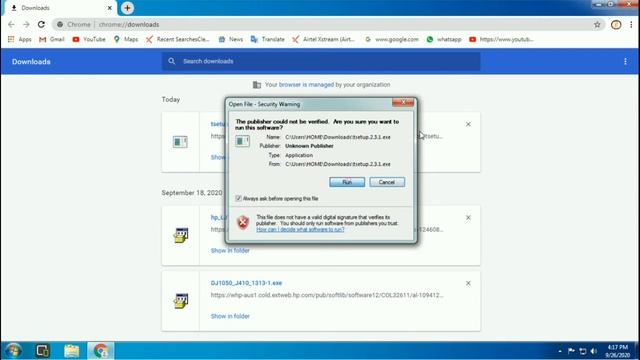
Task: Click the 'Unknown Publisher' text
Action: [309, 146]
